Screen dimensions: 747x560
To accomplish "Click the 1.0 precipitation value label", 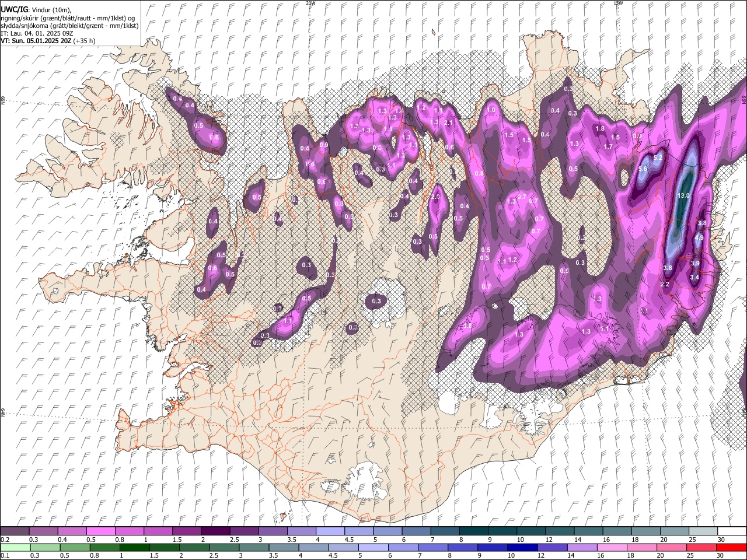I will point(491,110).
